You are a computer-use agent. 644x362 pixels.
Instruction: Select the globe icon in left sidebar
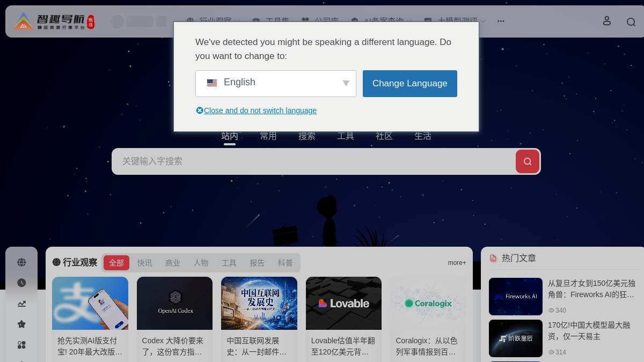click(x=21, y=262)
